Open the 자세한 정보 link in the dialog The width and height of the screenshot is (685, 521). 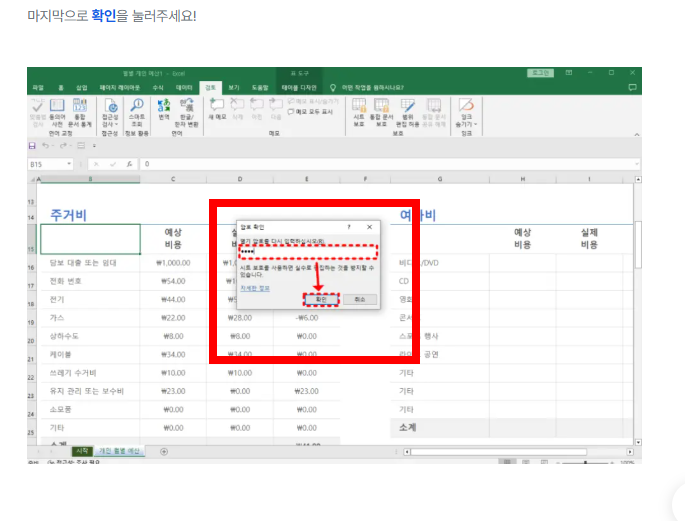(255, 288)
